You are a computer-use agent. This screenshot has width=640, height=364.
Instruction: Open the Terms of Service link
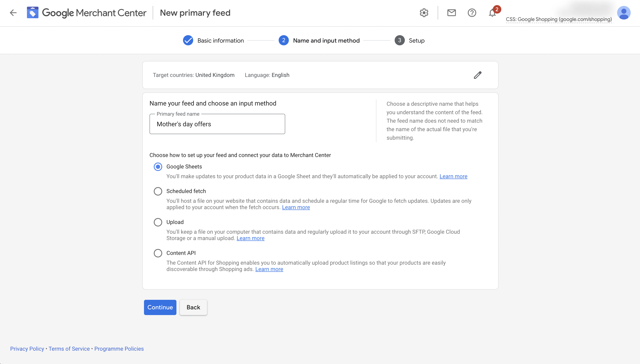pyautogui.click(x=69, y=349)
